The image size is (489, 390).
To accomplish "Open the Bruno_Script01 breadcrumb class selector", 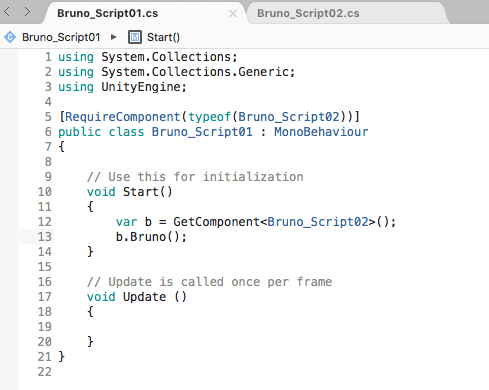I will [x=61, y=37].
